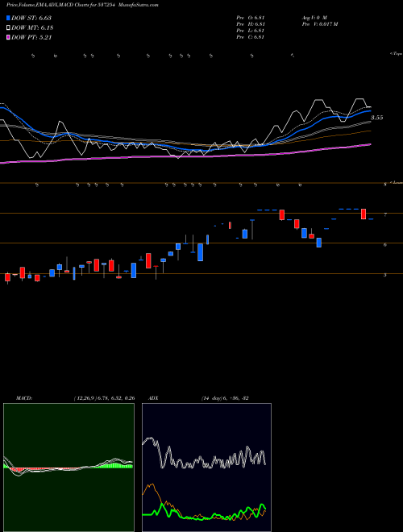Click the price axis label '7'
Image resolution: width=403 pixels, height=532 pixels.
[x=385, y=214]
